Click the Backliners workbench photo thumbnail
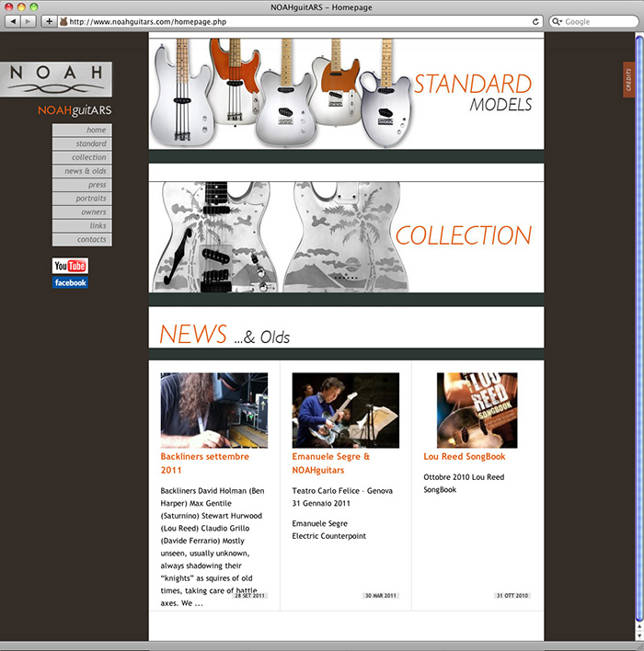The height and width of the screenshot is (651, 644). 214,410
